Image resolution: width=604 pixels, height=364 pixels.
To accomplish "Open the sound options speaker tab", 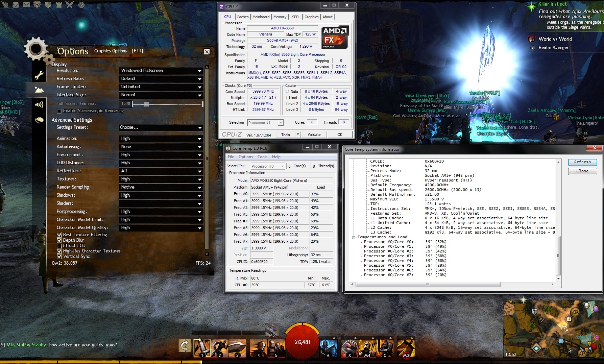I will [39, 105].
